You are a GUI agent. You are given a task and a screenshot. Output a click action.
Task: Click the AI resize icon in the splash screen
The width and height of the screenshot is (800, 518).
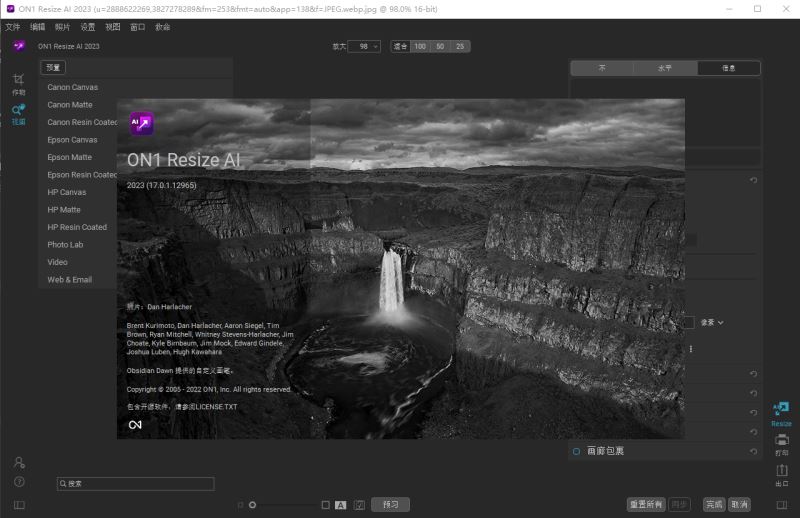coord(141,123)
